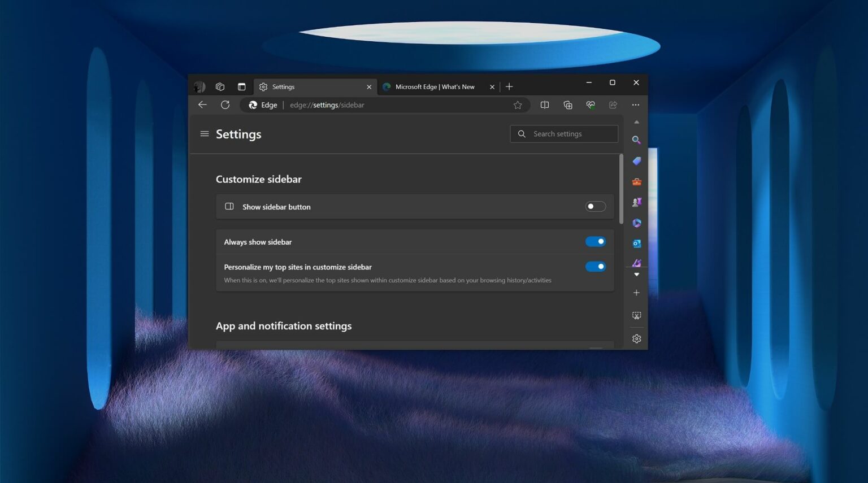Collapse the sidebar app list via down arrow
Screen dimensions: 868x483
(636, 274)
